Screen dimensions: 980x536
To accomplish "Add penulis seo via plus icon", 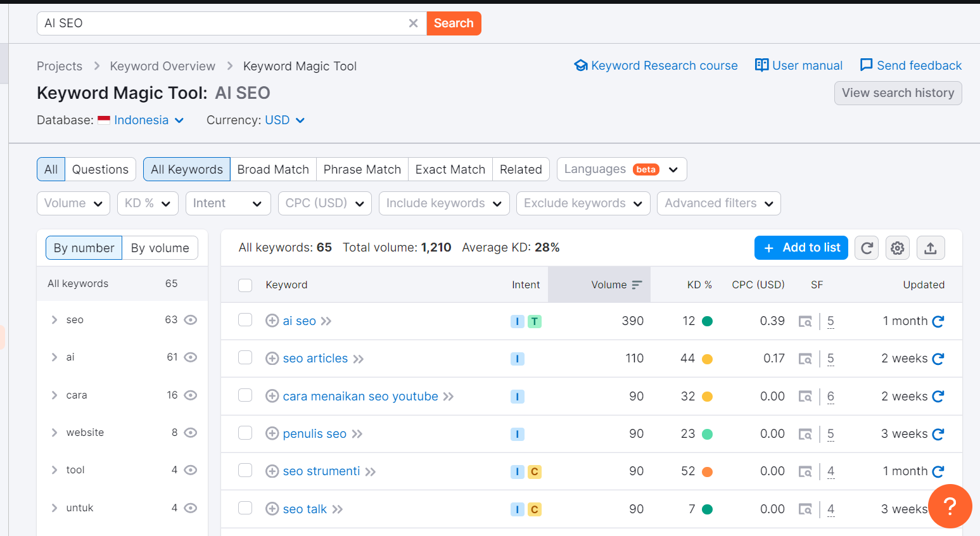I will 272,433.
